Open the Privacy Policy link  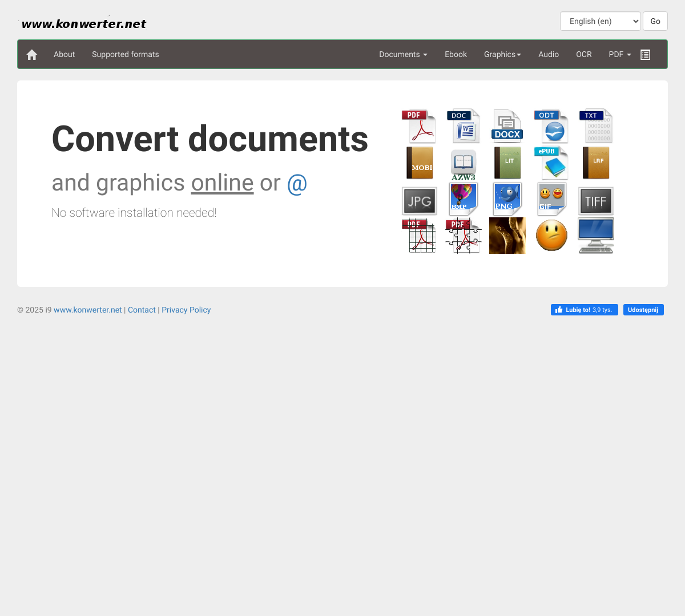pyautogui.click(x=186, y=310)
